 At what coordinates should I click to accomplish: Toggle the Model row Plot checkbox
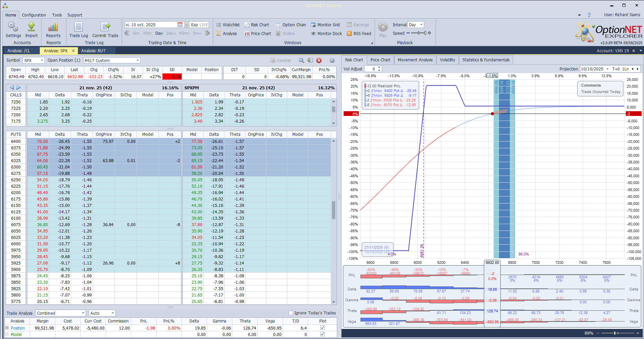[322, 334]
